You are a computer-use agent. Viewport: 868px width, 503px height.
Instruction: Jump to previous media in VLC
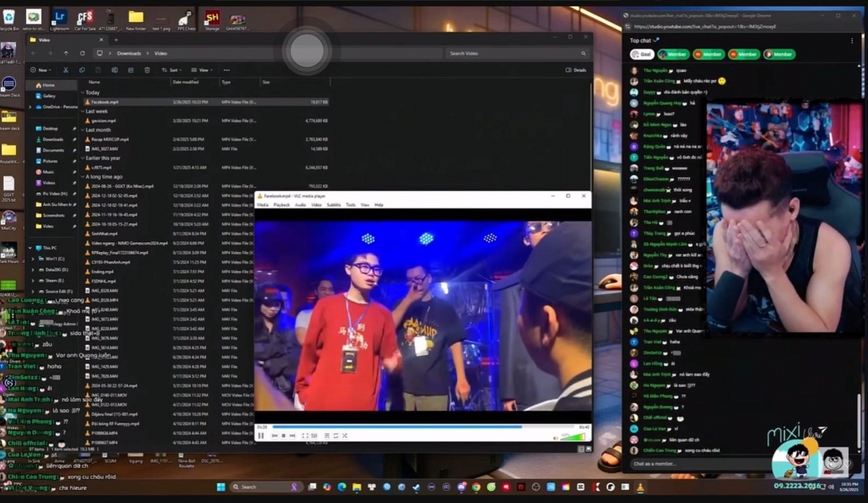point(275,436)
